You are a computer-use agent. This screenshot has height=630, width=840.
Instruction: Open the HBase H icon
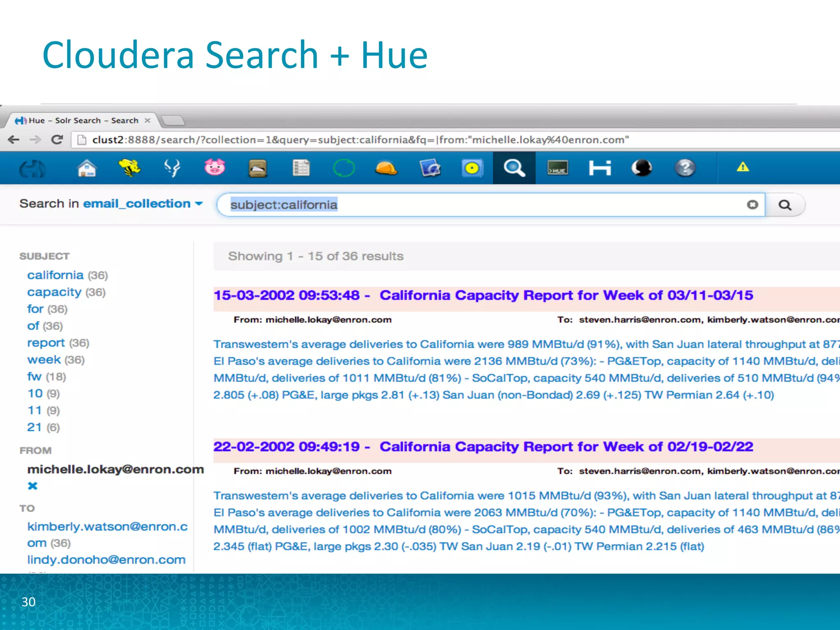(x=600, y=168)
